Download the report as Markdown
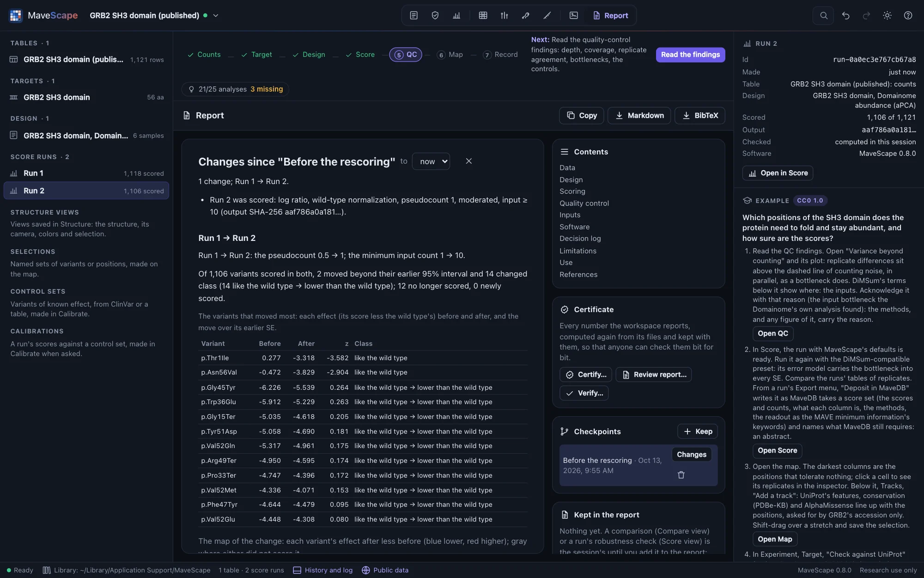The image size is (924, 578). pyautogui.click(x=640, y=116)
